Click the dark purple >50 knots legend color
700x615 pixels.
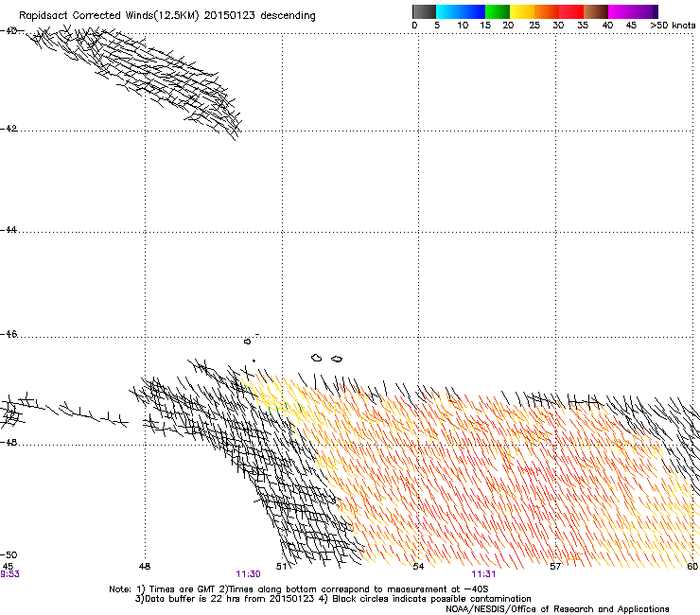(x=656, y=11)
